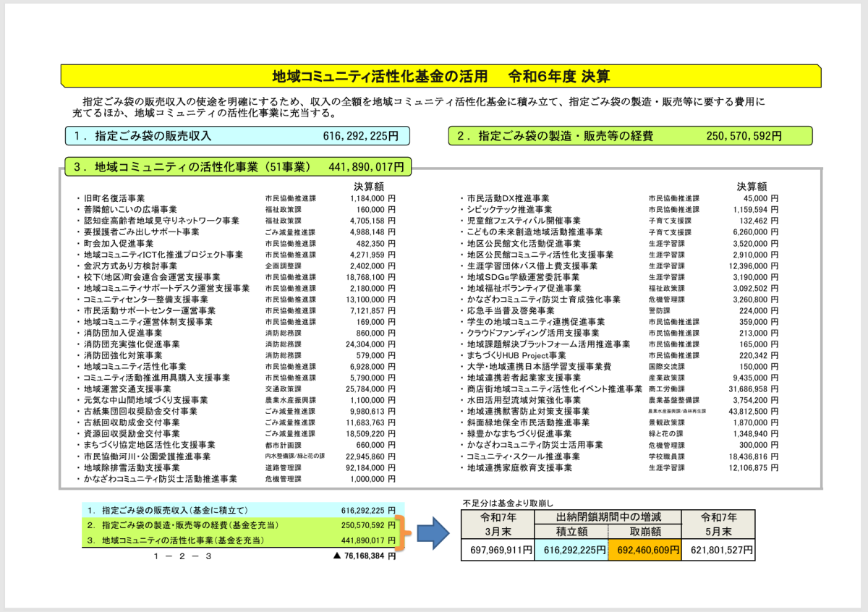Click the left column 決算額 heading
Screen dimensions: 868x612
click(369, 186)
